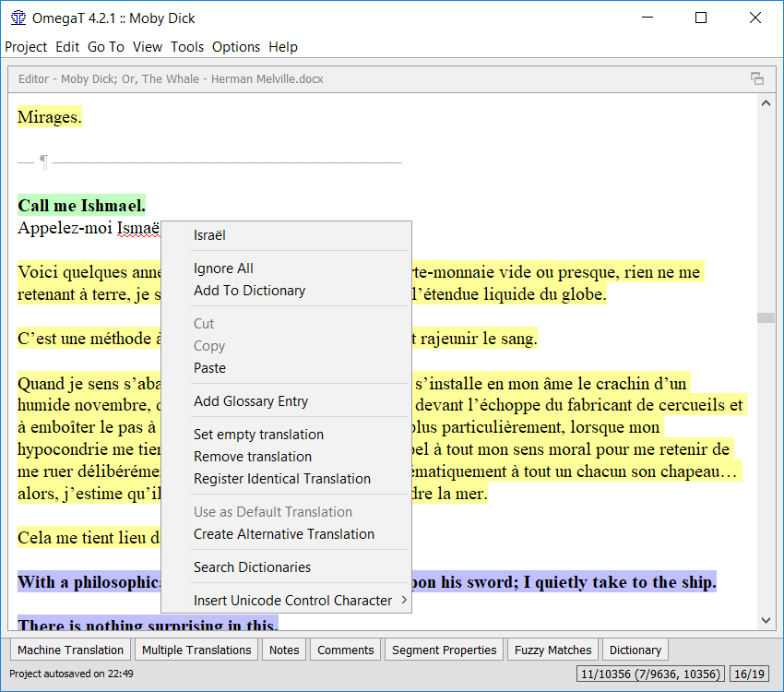Image resolution: width=784 pixels, height=692 pixels.
Task: Open the Tools menu
Action: (x=187, y=47)
